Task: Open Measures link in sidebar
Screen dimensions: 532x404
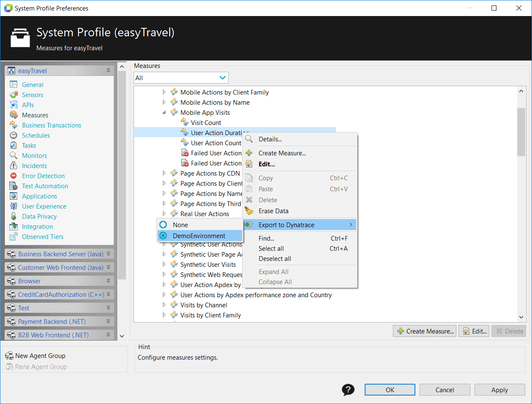Action: click(35, 115)
